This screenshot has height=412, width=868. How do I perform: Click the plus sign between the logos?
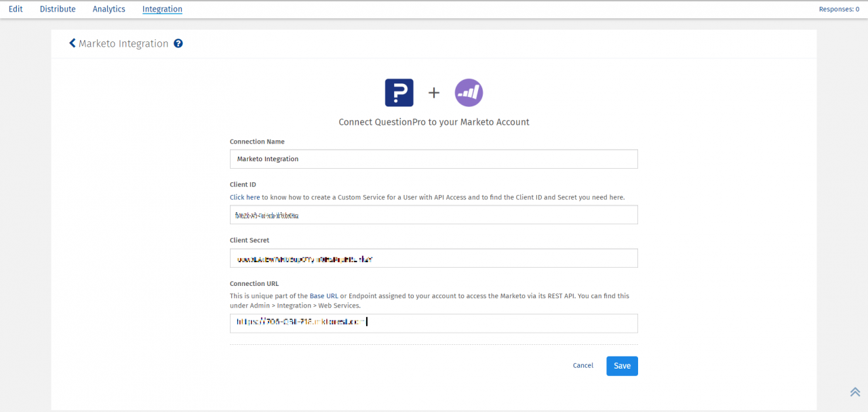[x=433, y=93]
